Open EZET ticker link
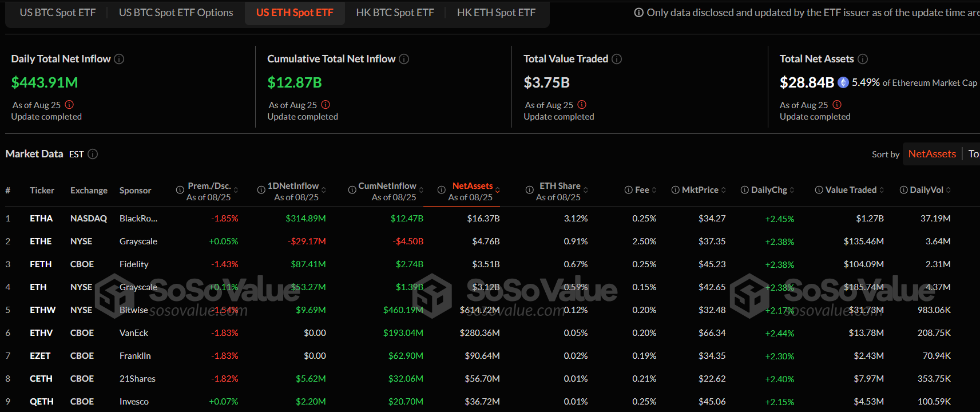The height and width of the screenshot is (412, 980). (x=40, y=356)
